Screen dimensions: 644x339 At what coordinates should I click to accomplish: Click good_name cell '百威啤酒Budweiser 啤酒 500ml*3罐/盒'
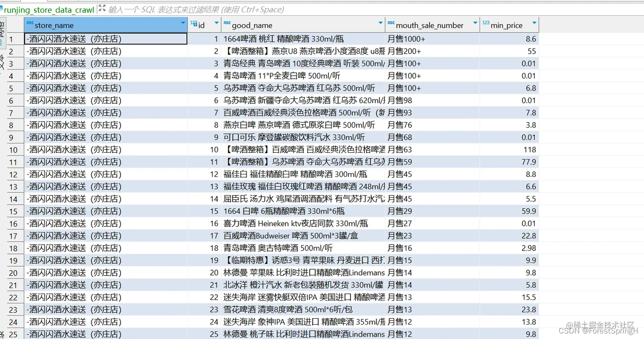click(303, 236)
